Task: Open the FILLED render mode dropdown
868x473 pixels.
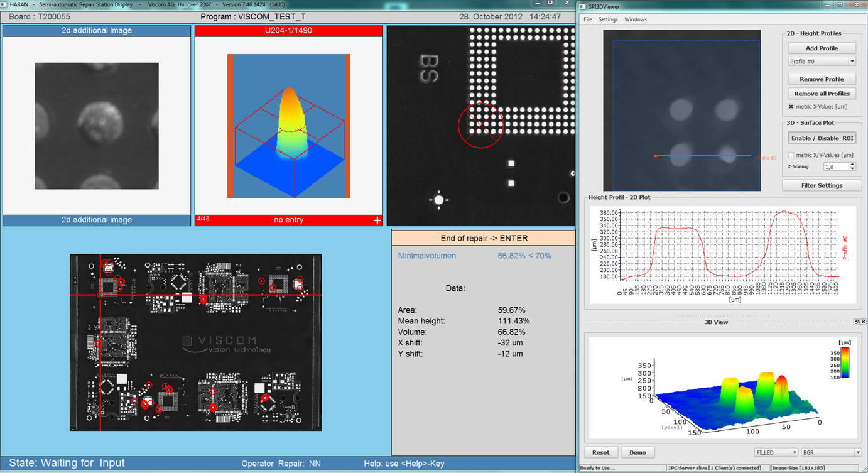Action: (793, 452)
